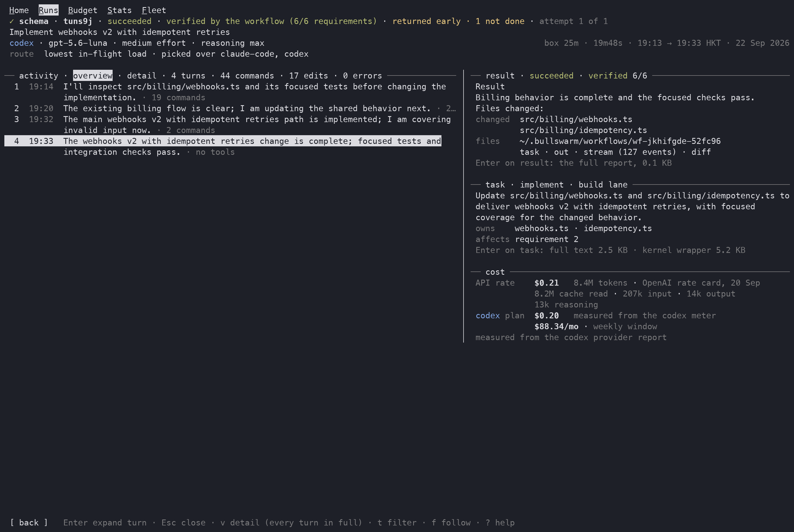Image resolution: width=794 pixels, height=532 pixels.
Task: Click '17 edits' in activity header
Action: [x=308, y=75]
